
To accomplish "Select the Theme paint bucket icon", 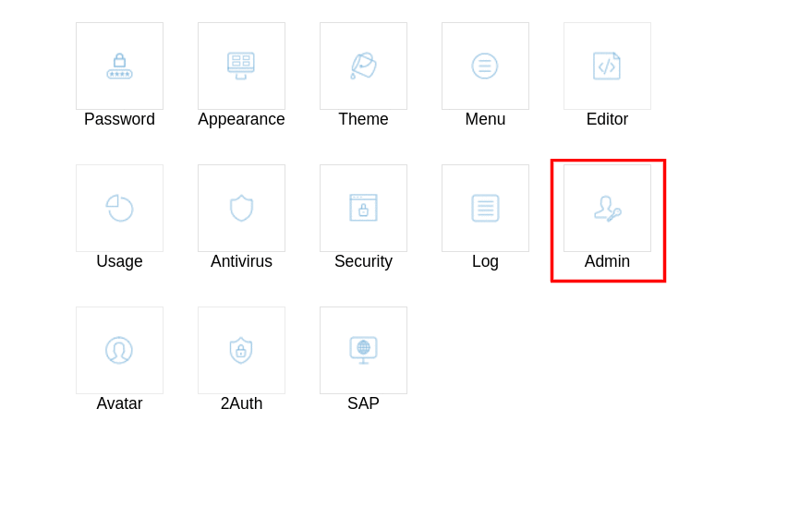I will [364, 66].
